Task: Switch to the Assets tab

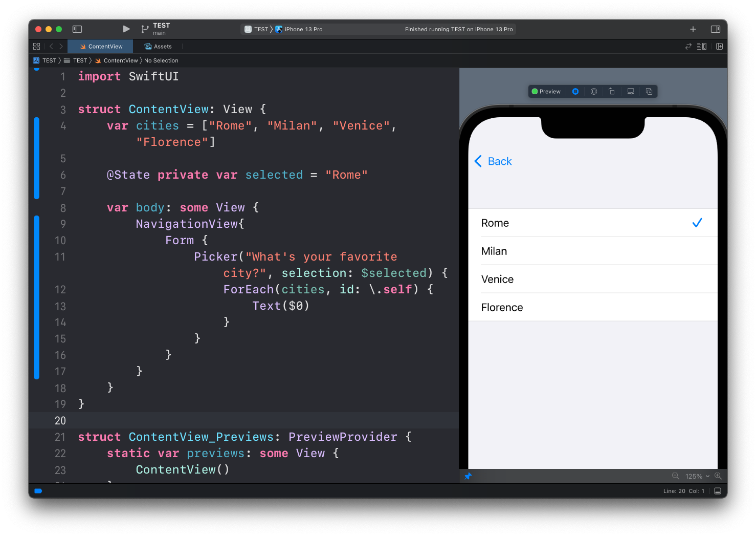Action: coord(158,47)
